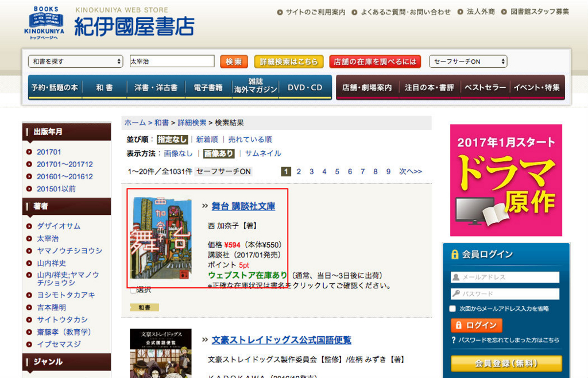Screen dimensions: 588x378
Task: Click the ドラマ原作 2017 banner
Action: (x=506, y=180)
